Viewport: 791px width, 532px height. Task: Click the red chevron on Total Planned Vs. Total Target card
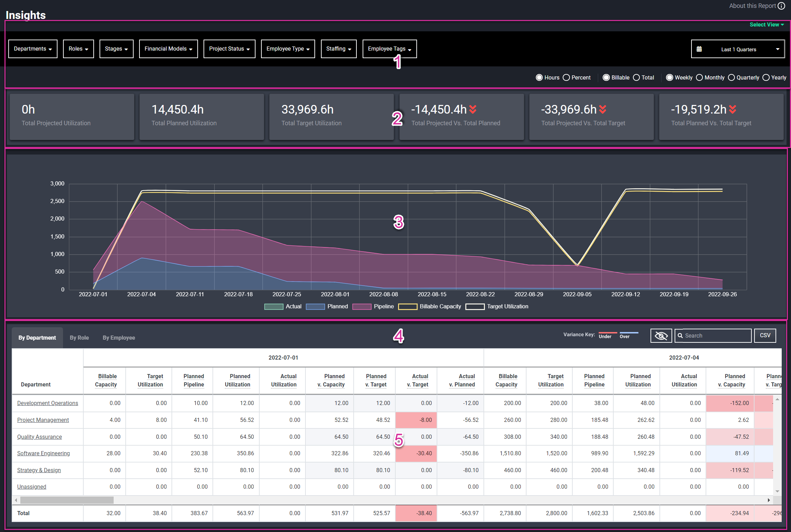pyautogui.click(x=732, y=109)
